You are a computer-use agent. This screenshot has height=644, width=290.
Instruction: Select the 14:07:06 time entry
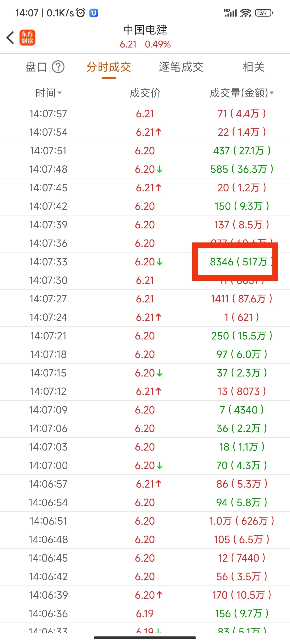(48, 429)
